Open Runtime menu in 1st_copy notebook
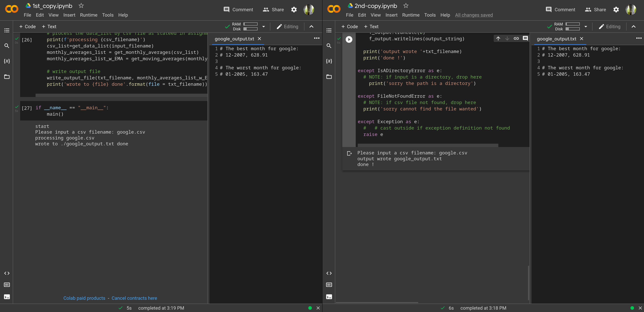This screenshot has width=644, height=312. click(88, 15)
